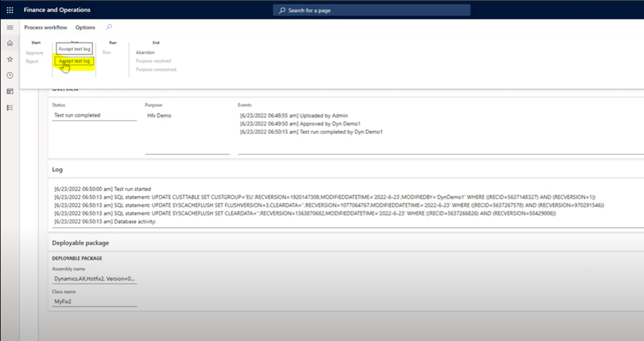Select the UPDATE CUSTTABLE SQL statement line

point(325,197)
